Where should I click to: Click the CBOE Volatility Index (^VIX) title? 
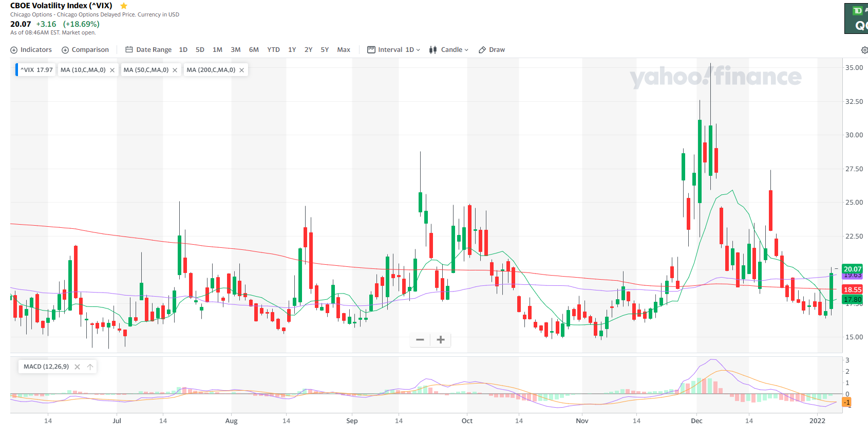61,6
